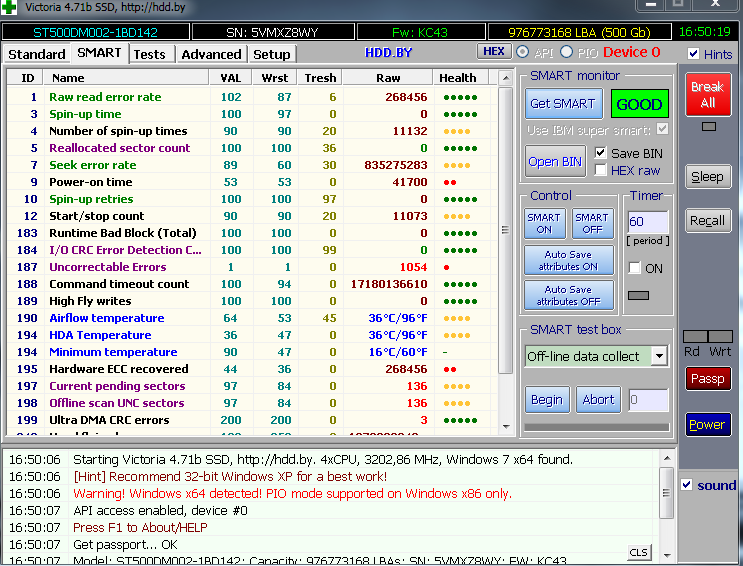The height and width of the screenshot is (566, 743).
Task: Enable the Timer ON checkbox
Action: click(x=634, y=268)
